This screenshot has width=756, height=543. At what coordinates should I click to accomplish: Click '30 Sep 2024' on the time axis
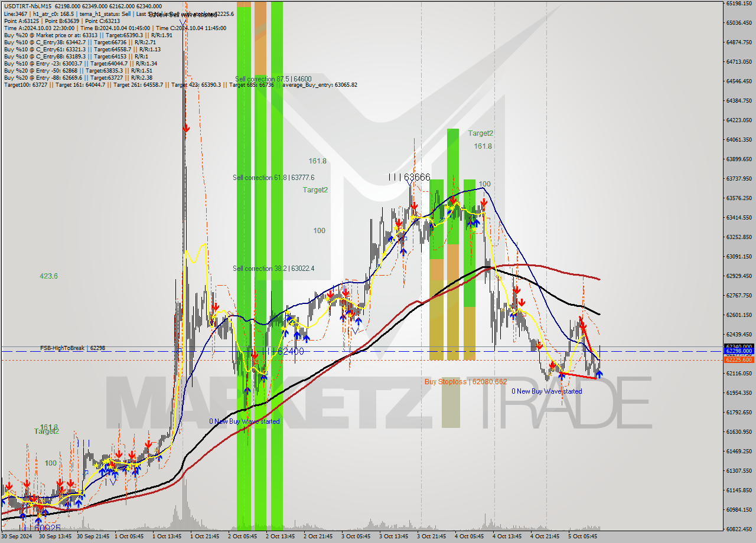tap(18, 537)
